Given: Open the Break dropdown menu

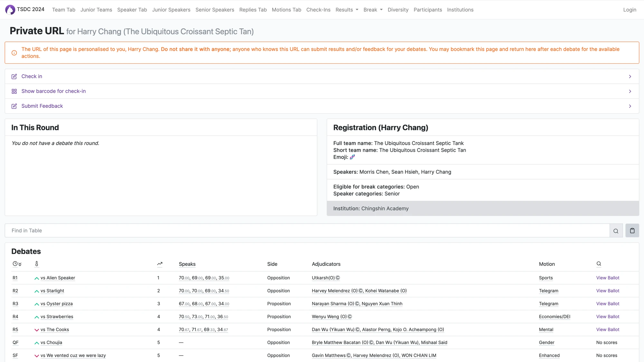Looking at the screenshot, I should click(373, 10).
